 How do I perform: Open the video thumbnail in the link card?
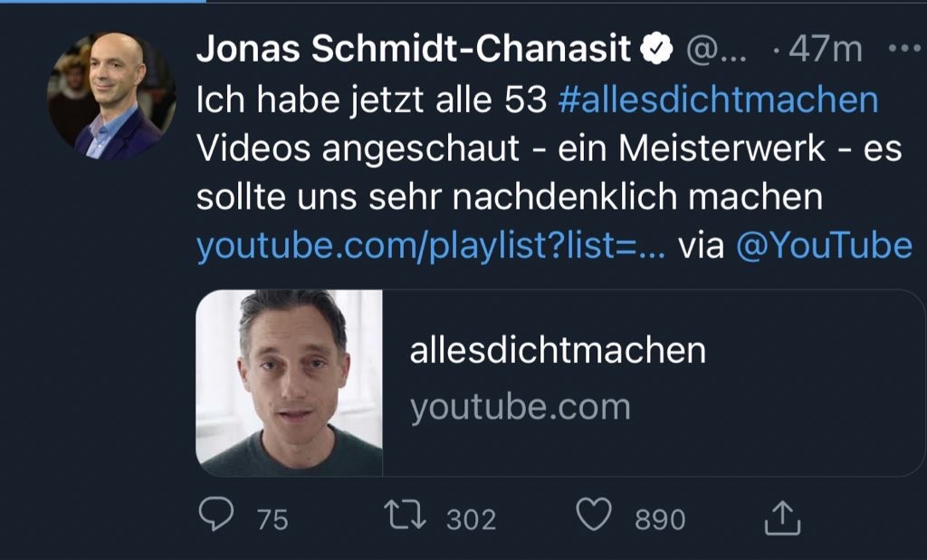tap(290, 383)
